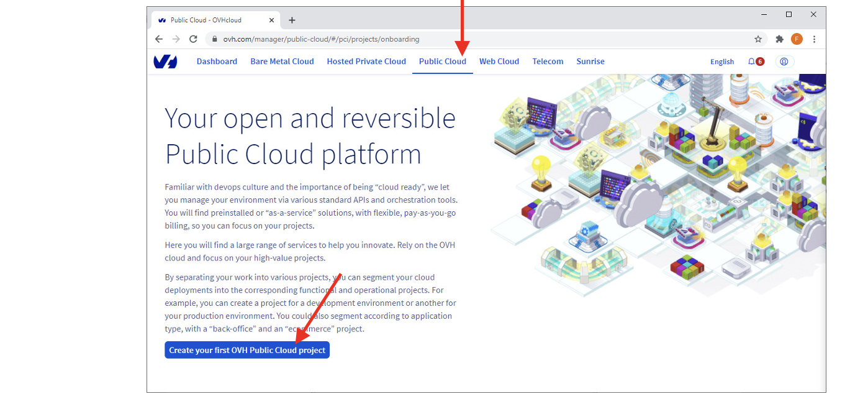The height and width of the screenshot is (404, 868).
Task: Select the Web Cloud section
Action: [x=499, y=62]
